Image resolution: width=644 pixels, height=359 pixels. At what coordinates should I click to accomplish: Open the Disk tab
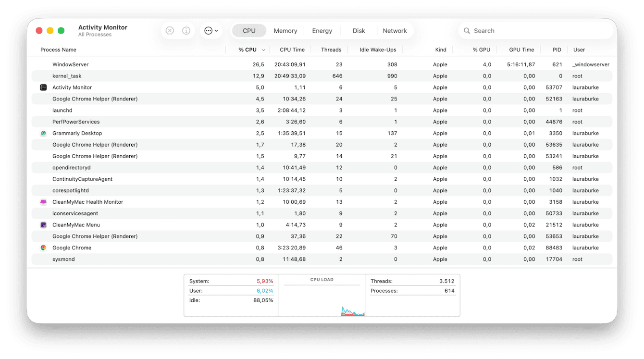(358, 30)
